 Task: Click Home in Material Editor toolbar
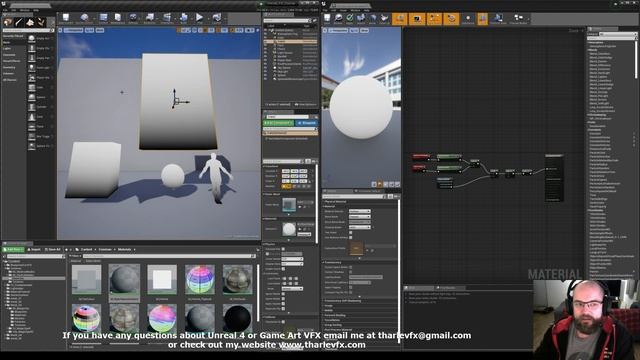(373, 19)
